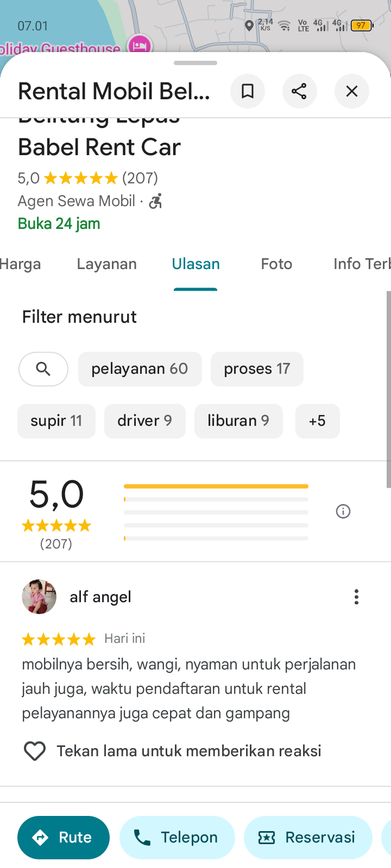Tap the pink guesthouse map pin
391x868 pixels.
tap(140, 44)
